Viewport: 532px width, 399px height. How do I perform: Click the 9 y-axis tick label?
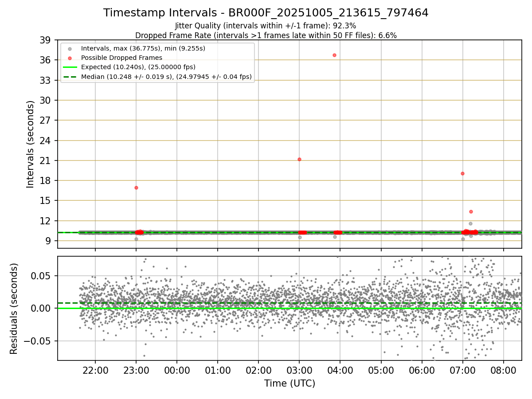coord(48,241)
